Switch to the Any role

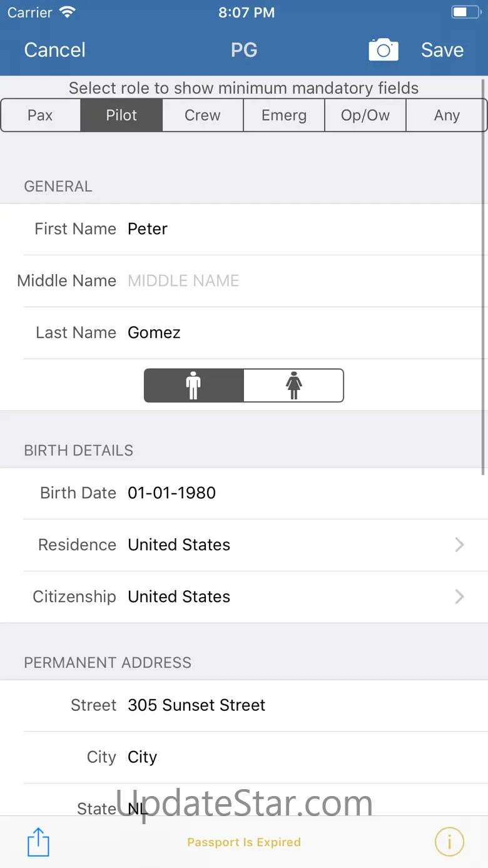click(x=447, y=115)
